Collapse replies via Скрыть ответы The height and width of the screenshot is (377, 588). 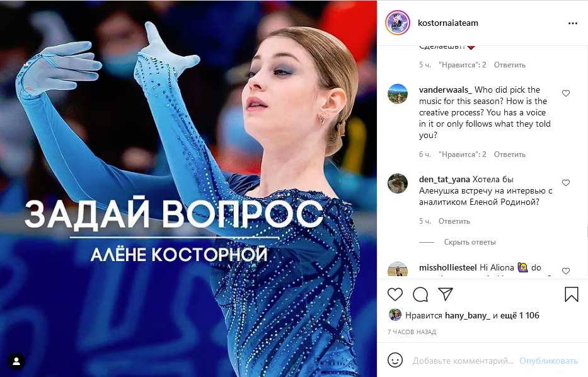coord(470,242)
